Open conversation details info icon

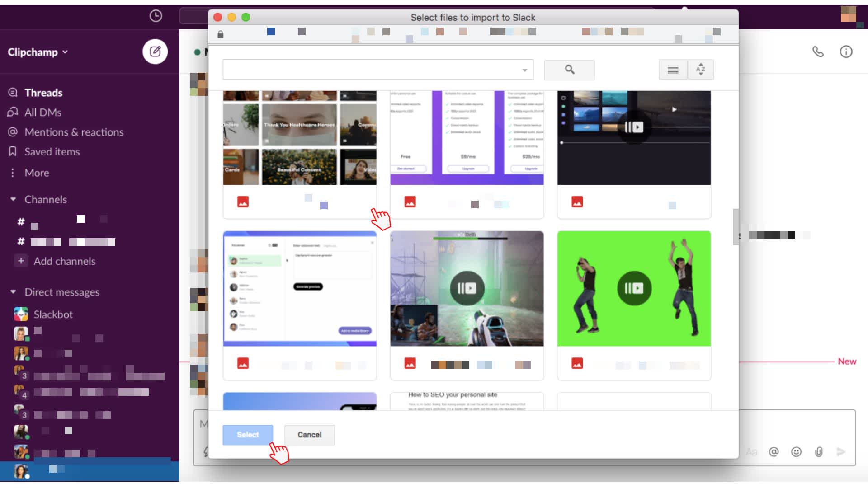(846, 52)
